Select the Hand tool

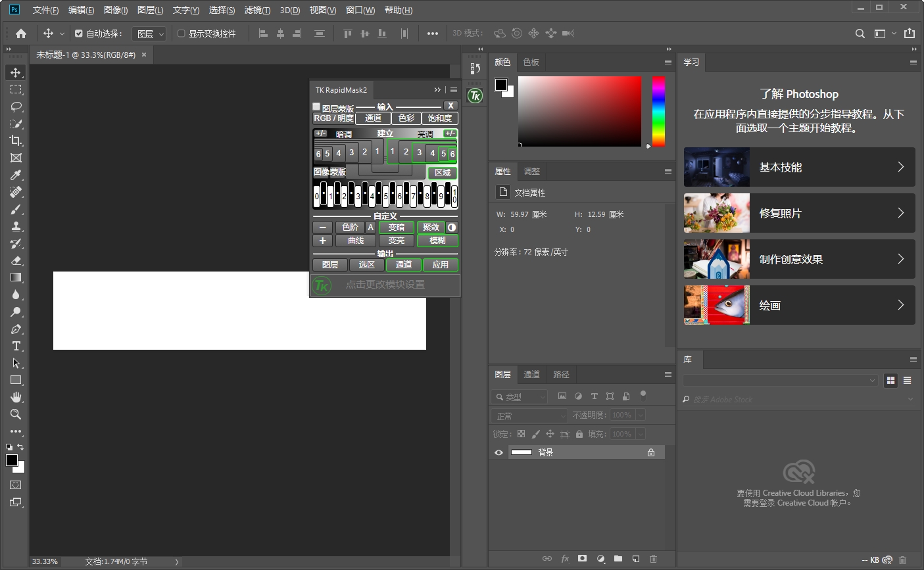coord(16,398)
